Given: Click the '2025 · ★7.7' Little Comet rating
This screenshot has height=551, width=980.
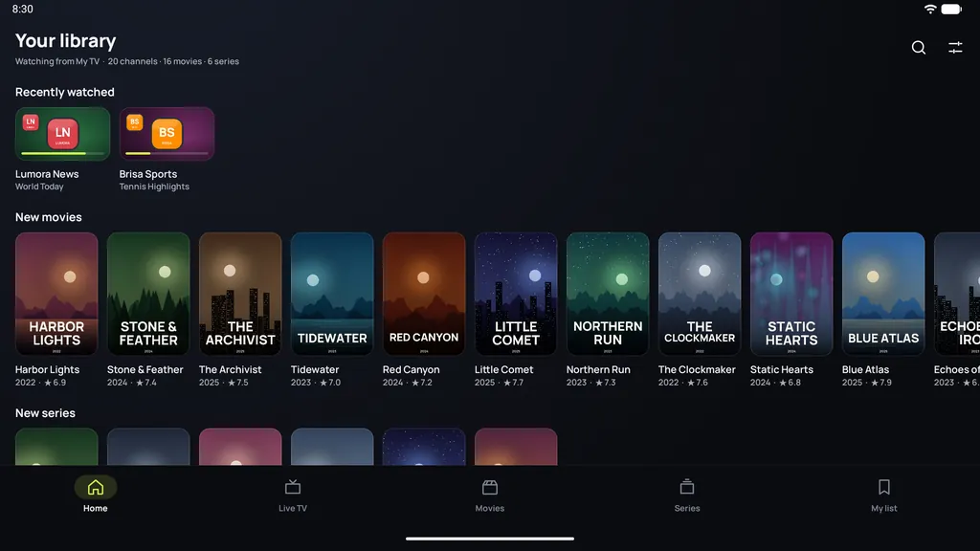Looking at the screenshot, I should pyautogui.click(x=500, y=383).
